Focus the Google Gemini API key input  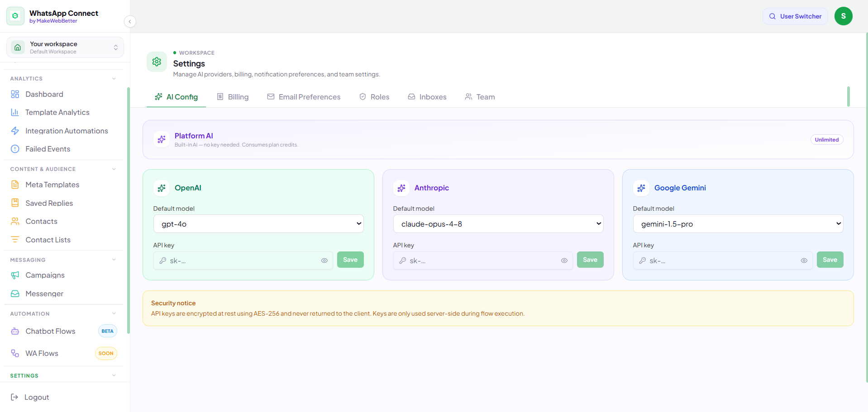click(x=723, y=260)
